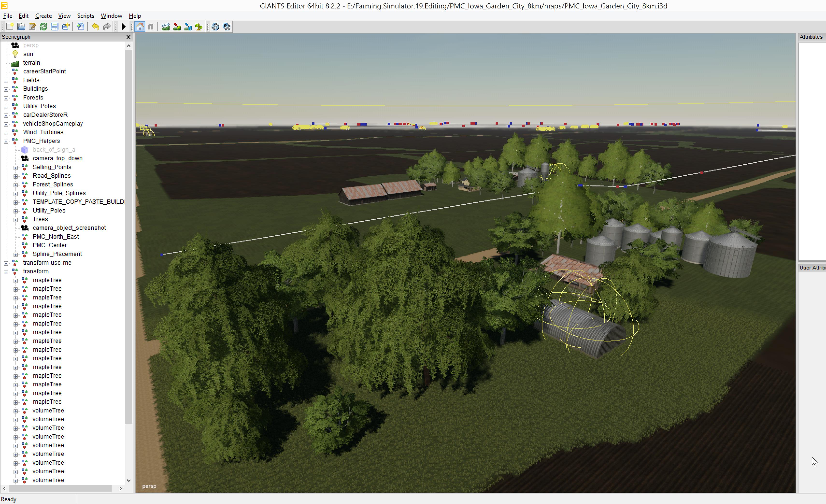This screenshot has height=504, width=826.
Task: Toggle the magnet snapping icon
Action: pos(151,27)
